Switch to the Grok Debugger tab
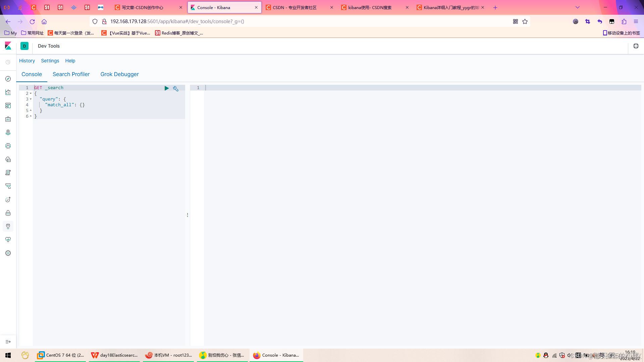 119,74
